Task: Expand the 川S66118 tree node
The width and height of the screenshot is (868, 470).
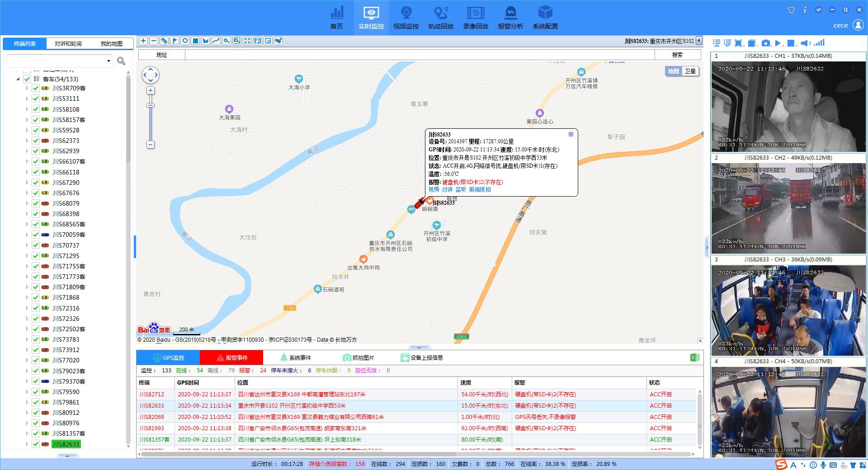Action: pos(27,172)
